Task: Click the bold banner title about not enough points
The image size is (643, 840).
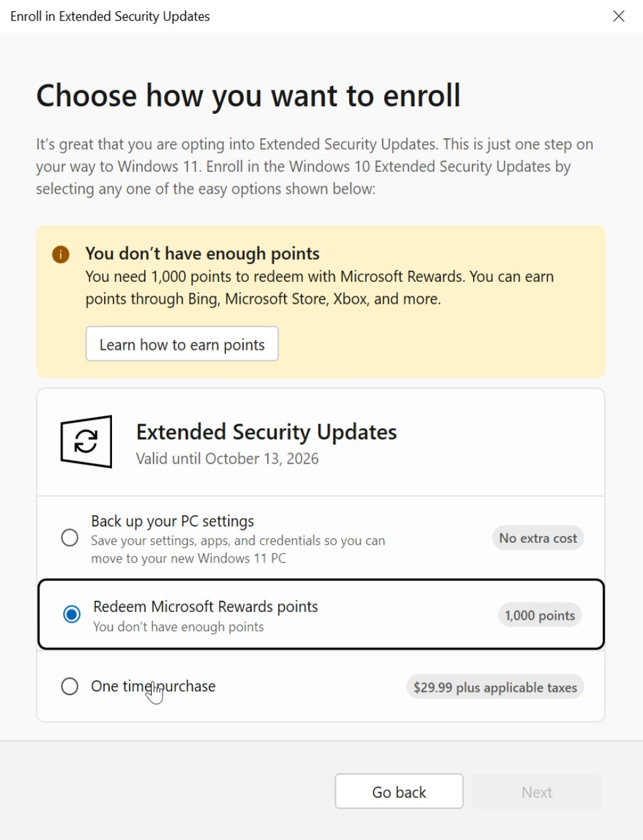Action: (x=202, y=254)
